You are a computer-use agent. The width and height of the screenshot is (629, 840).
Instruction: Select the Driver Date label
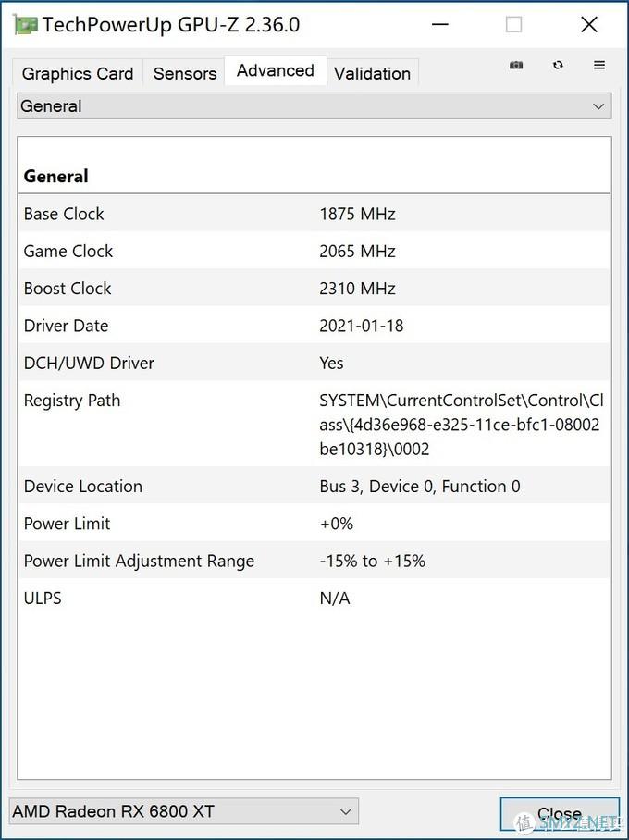click(x=66, y=326)
